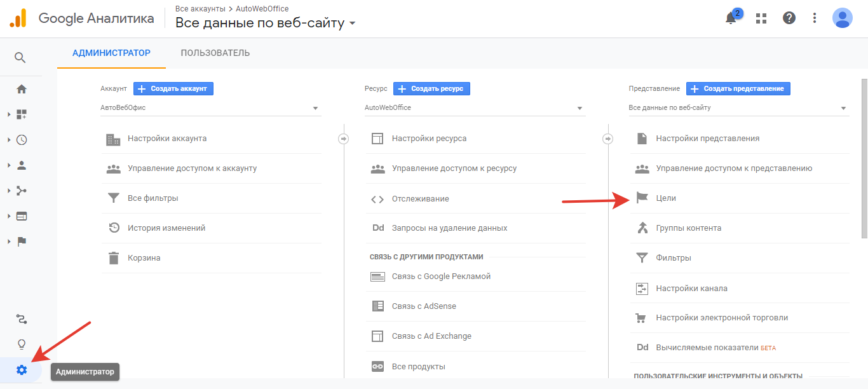The height and width of the screenshot is (389, 868).
Task: Switch to the ПОЛЬЗОВАТЕЛЬ tab
Action: 215,53
